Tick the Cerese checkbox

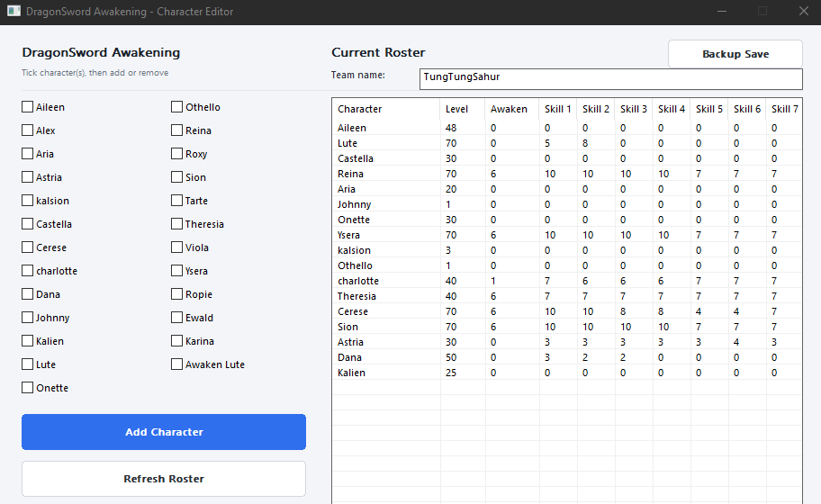27,247
